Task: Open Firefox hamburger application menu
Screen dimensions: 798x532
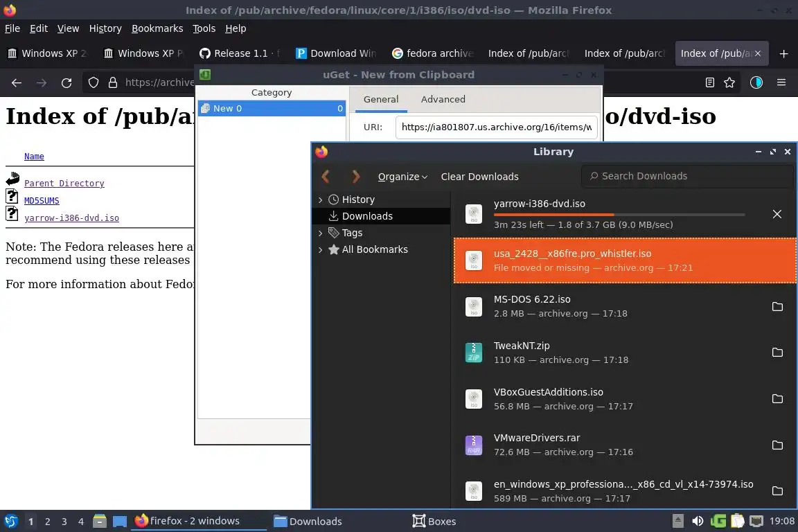Action: click(781, 82)
